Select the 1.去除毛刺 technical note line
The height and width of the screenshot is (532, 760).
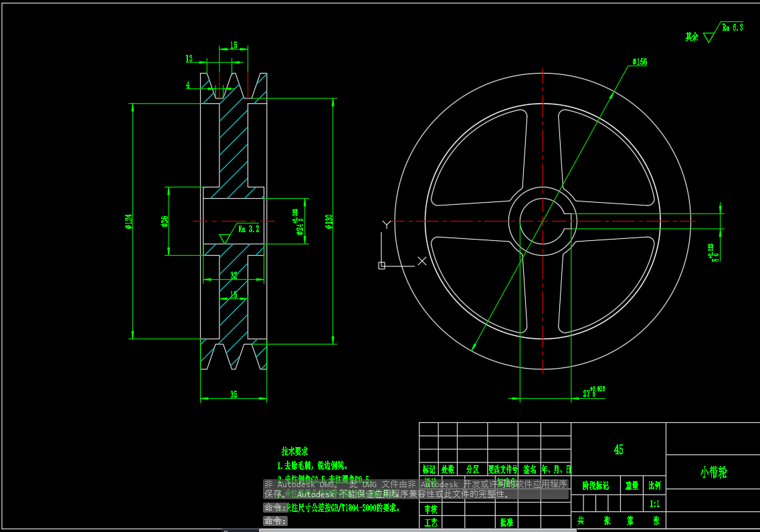click(x=312, y=466)
